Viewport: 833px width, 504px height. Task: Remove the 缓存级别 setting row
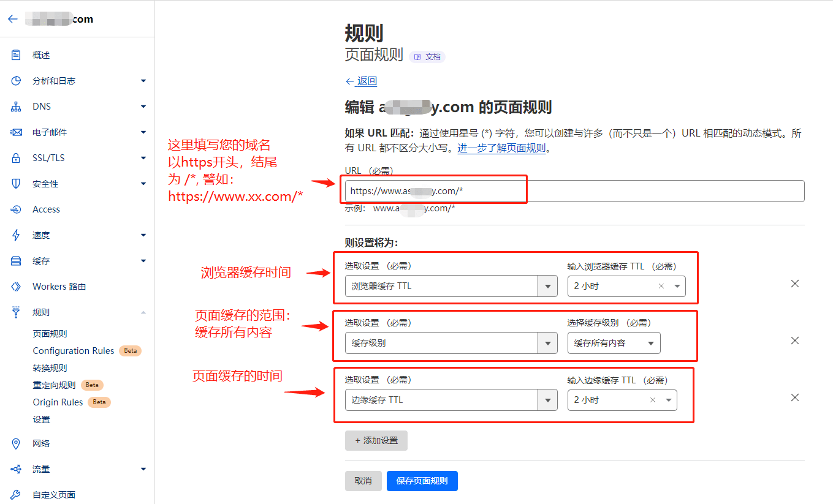coord(795,340)
